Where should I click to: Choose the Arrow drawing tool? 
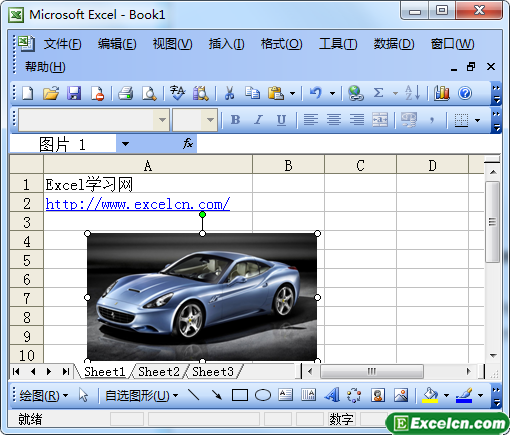pos(217,395)
